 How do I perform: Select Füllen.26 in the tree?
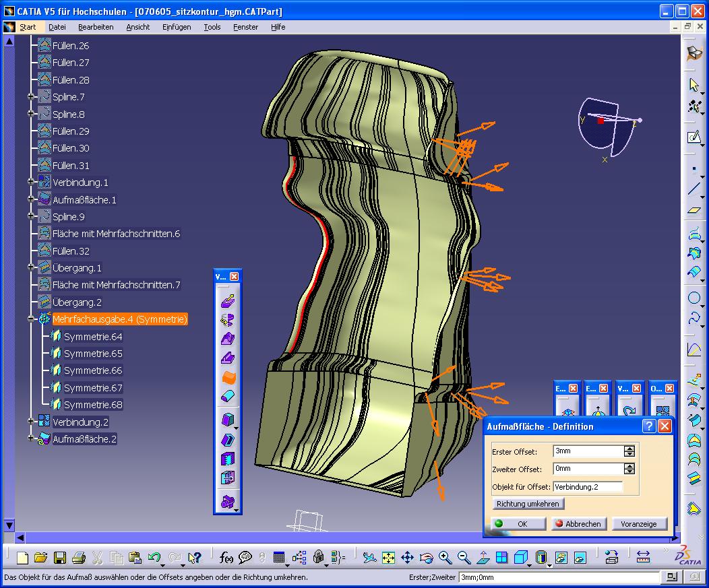pyautogui.click(x=71, y=46)
